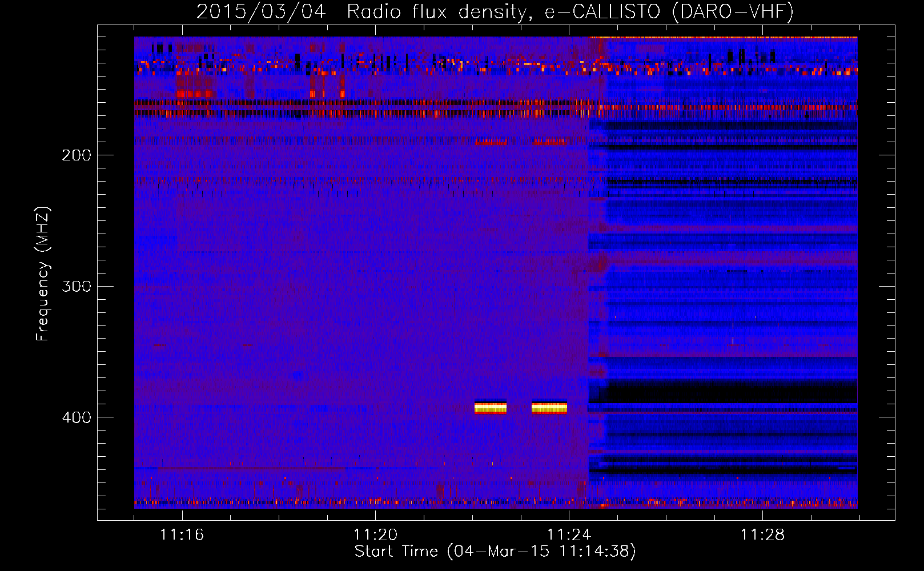
Task: Click the second bright burst near 400 MHz
Action: [549, 407]
